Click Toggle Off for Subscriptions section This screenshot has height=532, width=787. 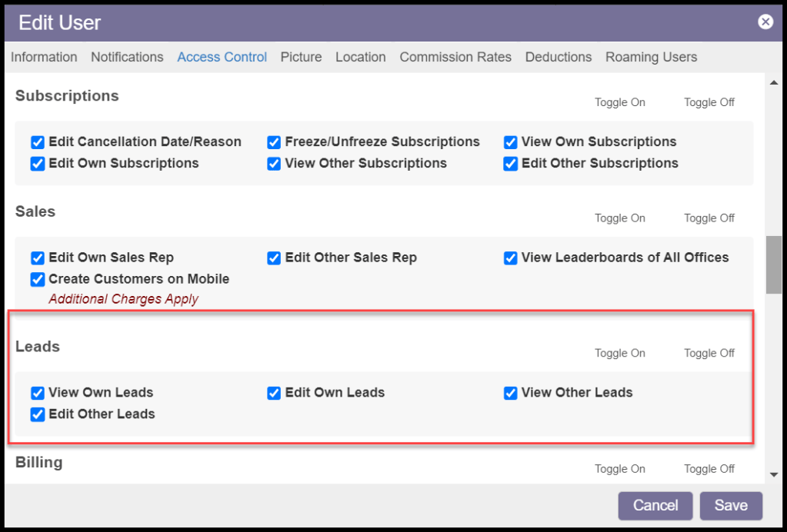pos(709,103)
